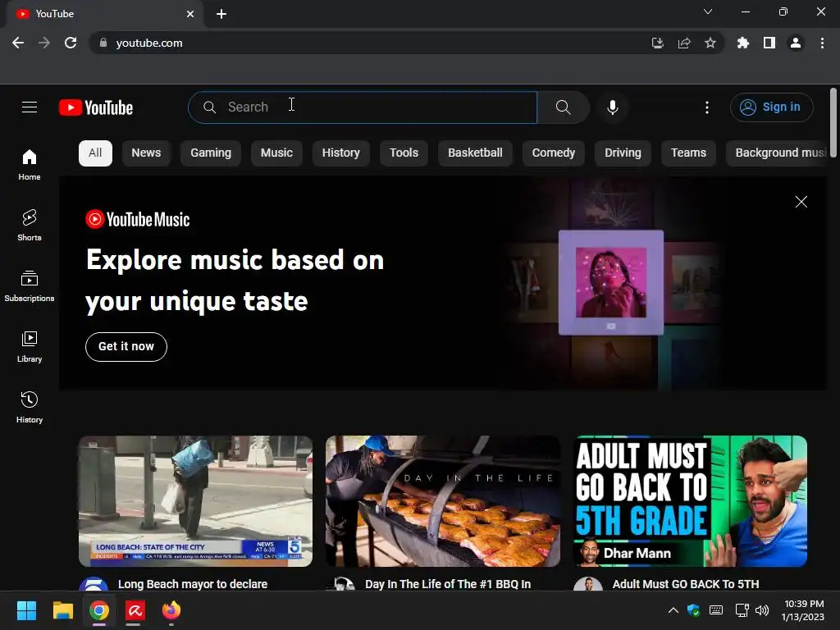Screen dimensions: 840x630
Task: Open 'Day In The Life of The #1 BBQ' title
Action: [448, 584]
